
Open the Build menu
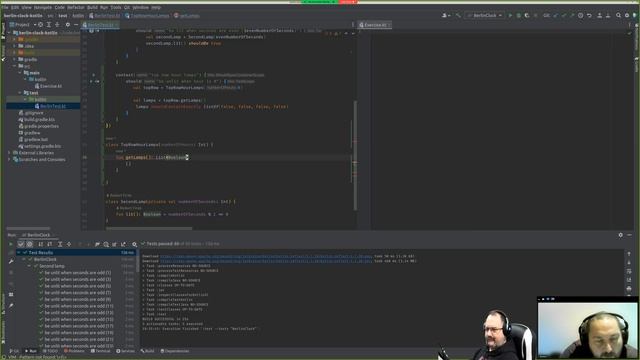pyautogui.click(x=92, y=7)
